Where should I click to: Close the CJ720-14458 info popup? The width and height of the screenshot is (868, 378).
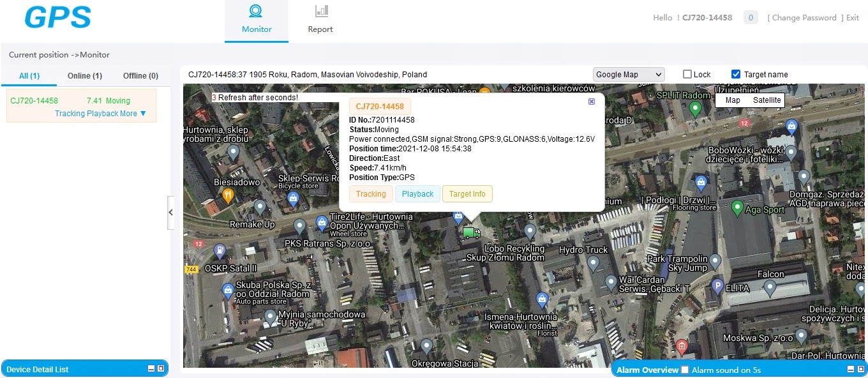click(592, 102)
